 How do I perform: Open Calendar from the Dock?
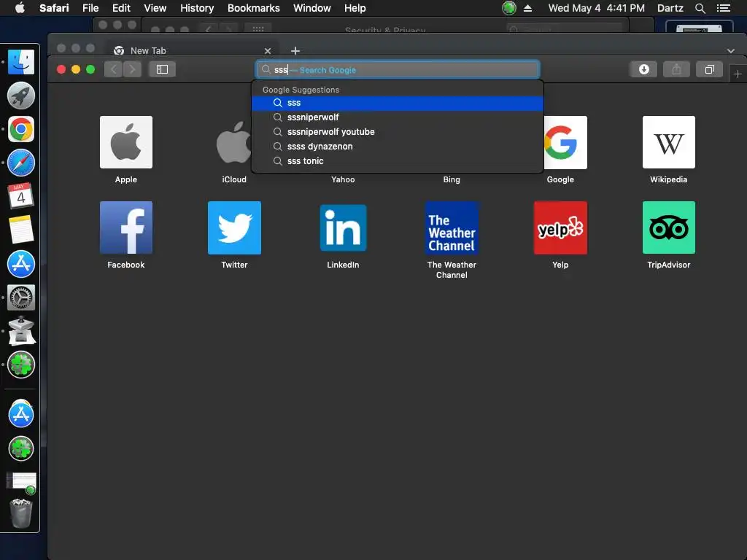(21, 195)
